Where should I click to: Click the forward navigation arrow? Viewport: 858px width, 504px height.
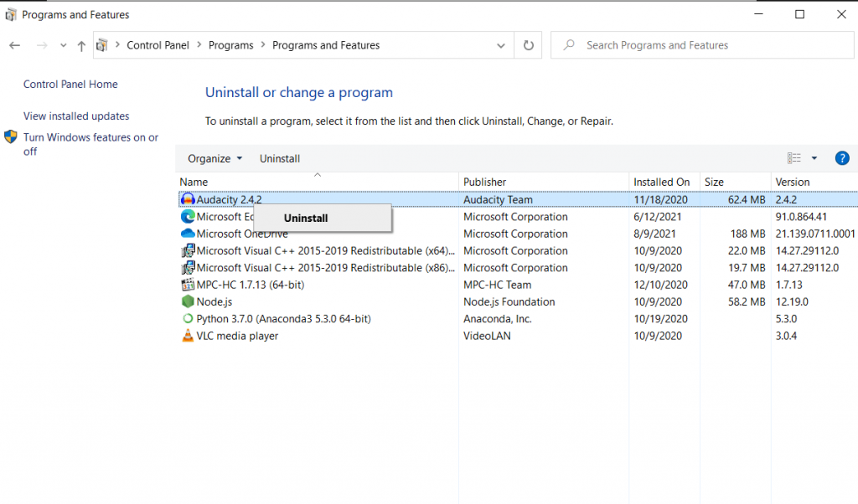42,45
